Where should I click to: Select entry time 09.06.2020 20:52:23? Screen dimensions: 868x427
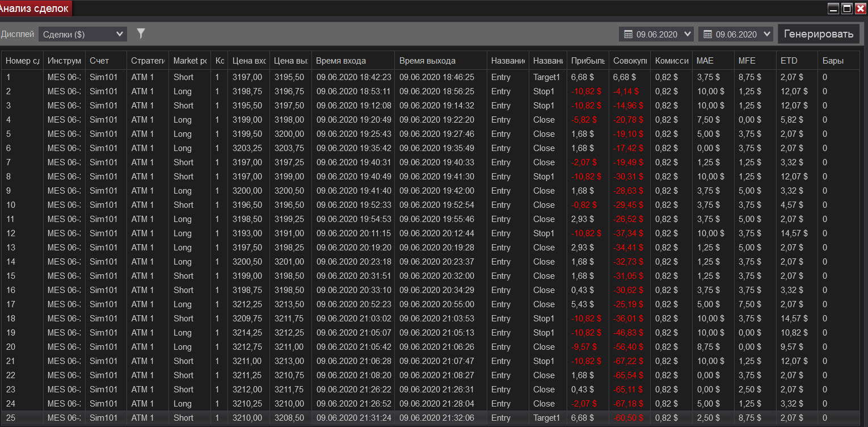(353, 304)
